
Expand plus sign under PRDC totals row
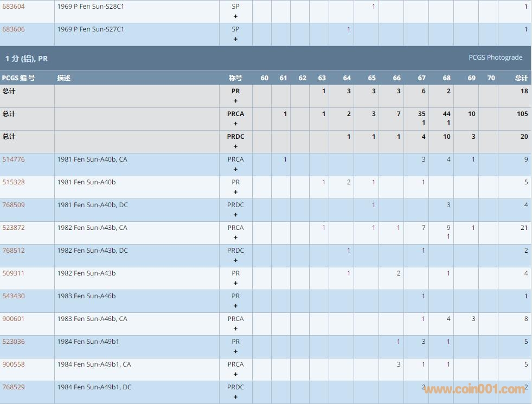coord(235,146)
